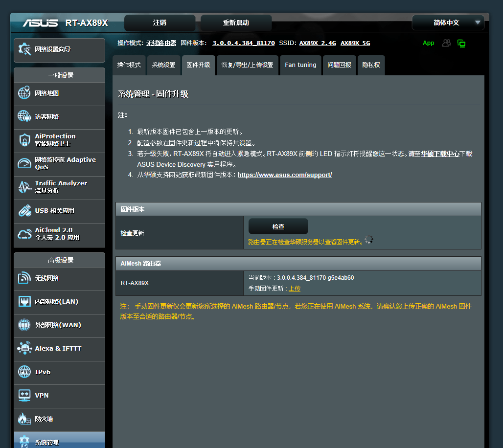Click the 高级设置 section header
Image resolution: width=503 pixels, height=448 pixels.
tap(59, 260)
